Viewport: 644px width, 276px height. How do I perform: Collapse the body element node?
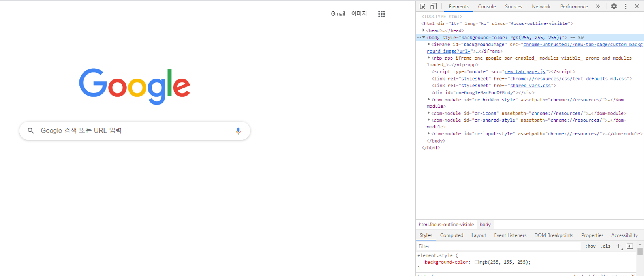click(x=424, y=38)
